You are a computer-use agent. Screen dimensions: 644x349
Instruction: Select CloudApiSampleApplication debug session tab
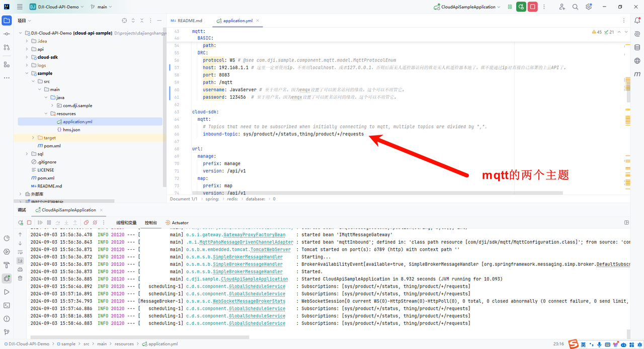click(x=65, y=210)
